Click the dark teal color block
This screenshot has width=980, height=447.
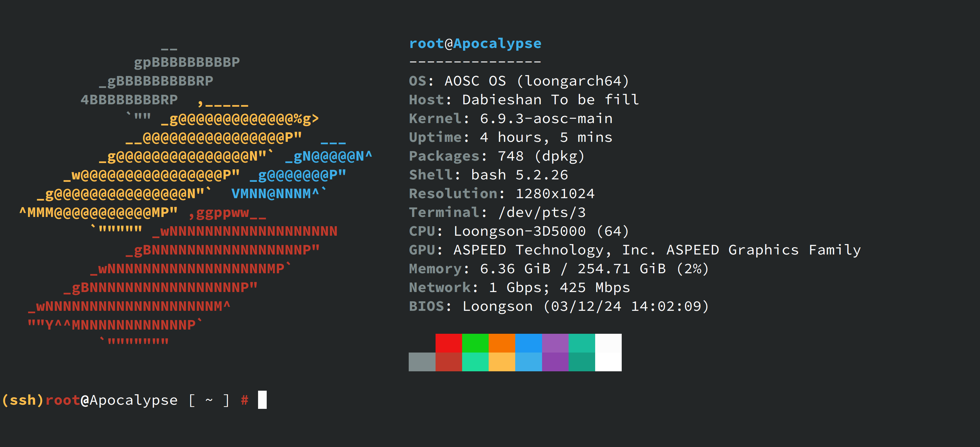pos(582,362)
